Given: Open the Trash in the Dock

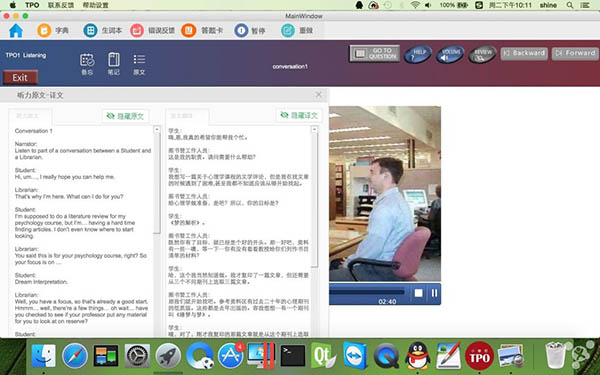Looking at the screenshot, I should tap(555, 355).
